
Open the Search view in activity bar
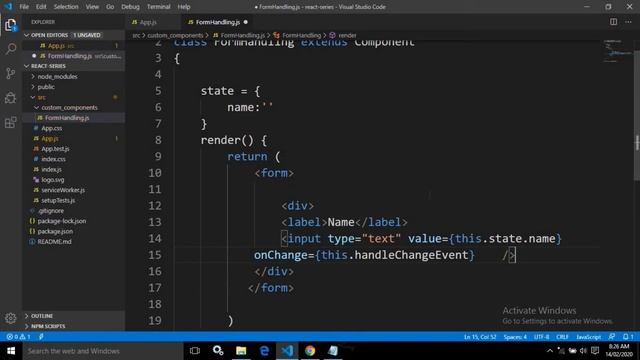click(11, 49)
